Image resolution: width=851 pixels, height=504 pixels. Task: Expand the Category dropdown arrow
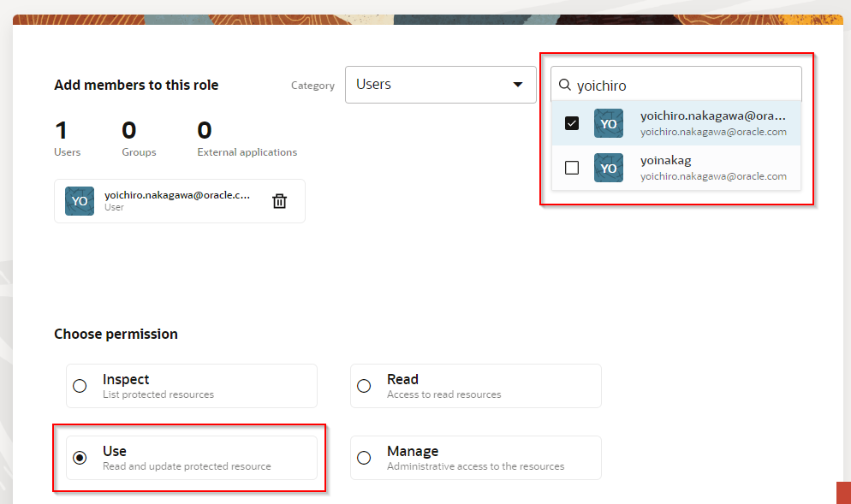point(517,85)
